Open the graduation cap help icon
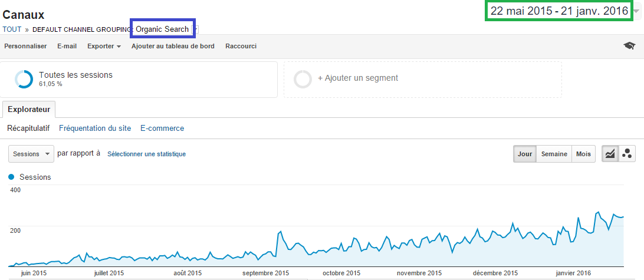 click(629, 46)
